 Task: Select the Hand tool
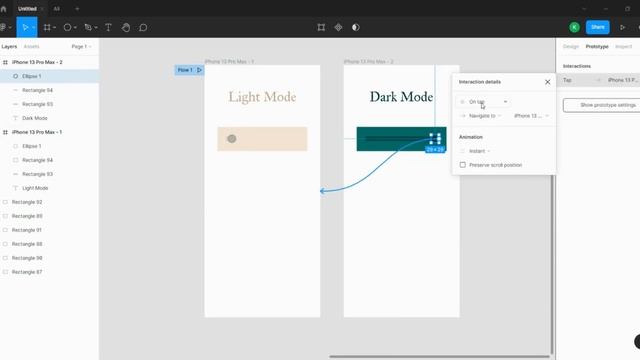click(126, 27)
